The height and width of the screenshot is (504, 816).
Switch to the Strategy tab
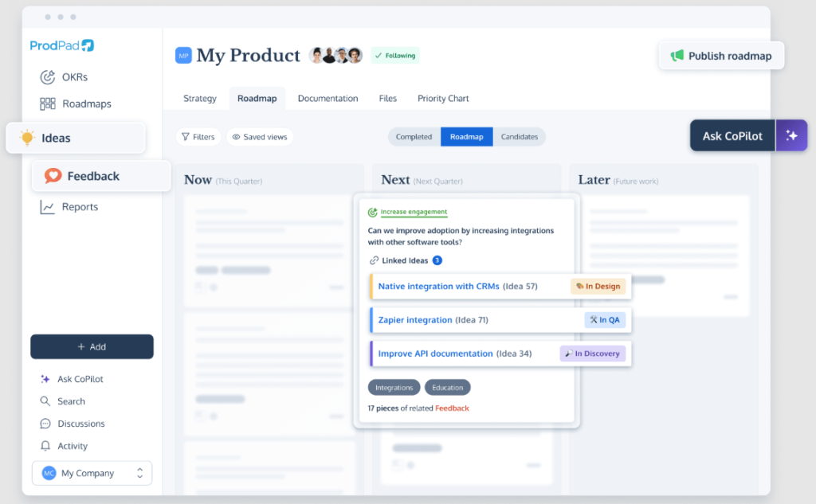[x=199, y=99]
